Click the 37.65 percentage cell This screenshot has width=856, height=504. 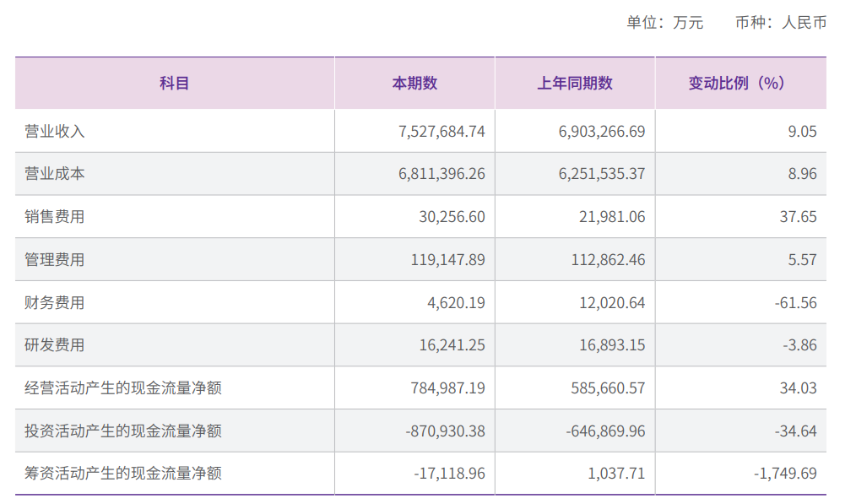[x=797, y=217]
